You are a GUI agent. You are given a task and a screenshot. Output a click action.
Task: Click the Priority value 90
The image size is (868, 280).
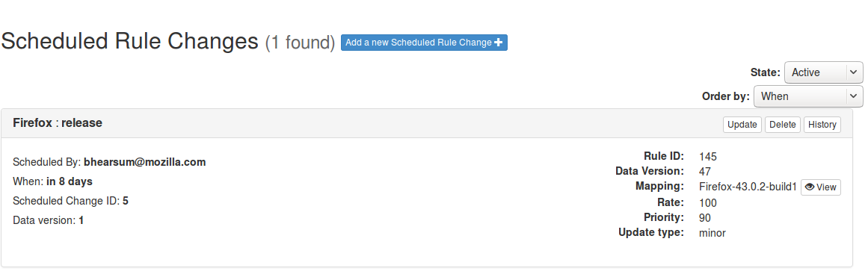point(705,218)
